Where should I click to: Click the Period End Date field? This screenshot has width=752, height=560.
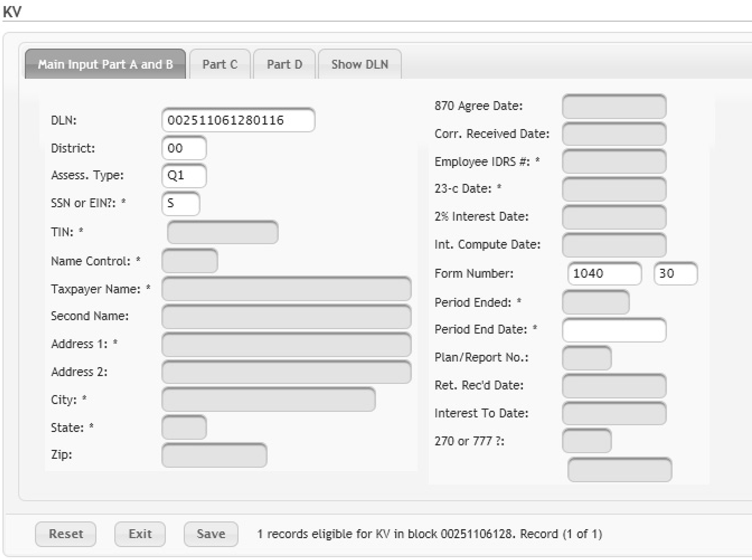pyautogui.click(x=614, y=330)
